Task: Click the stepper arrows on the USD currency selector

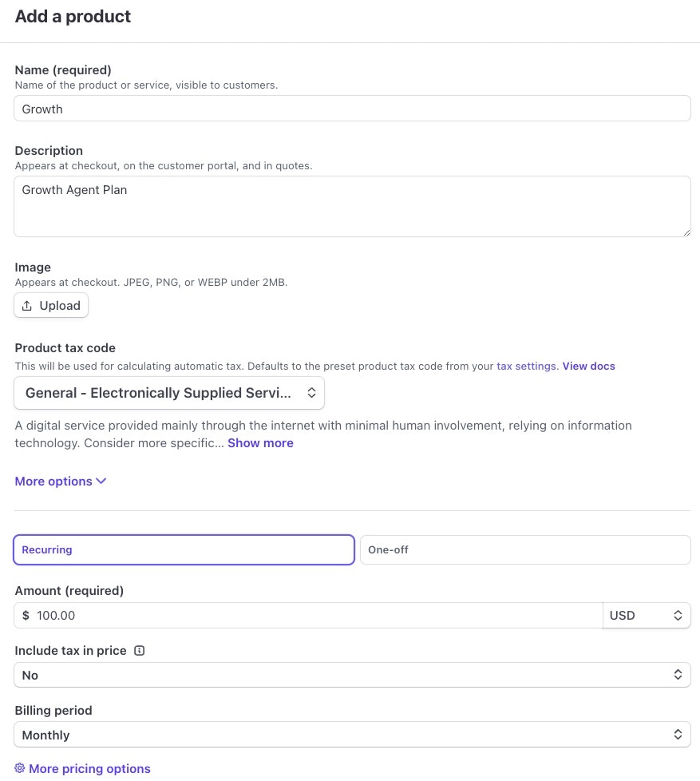Action: [x=678, y=615]
